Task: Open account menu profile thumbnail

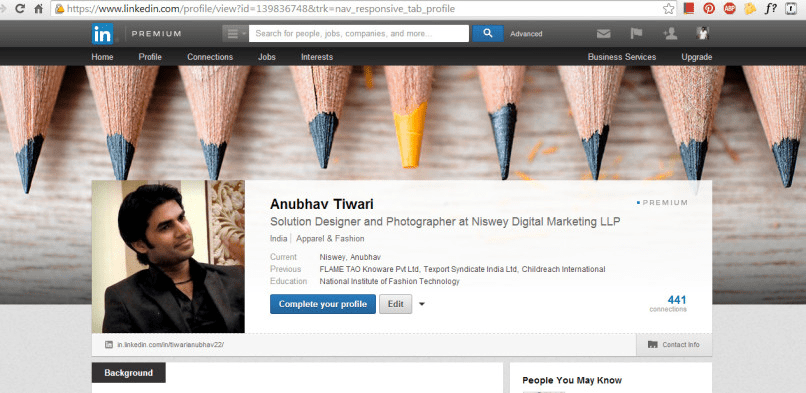Action: click(x=703, y=34)
